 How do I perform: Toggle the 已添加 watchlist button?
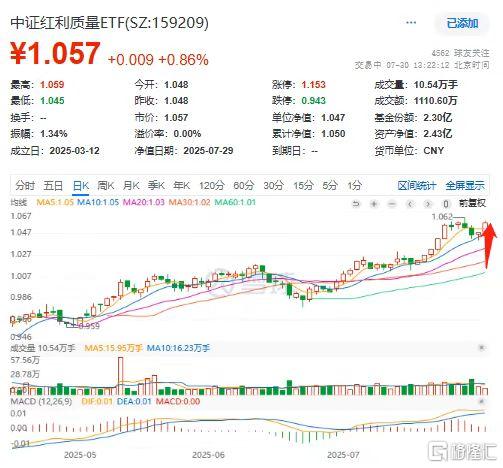point(462,23)
